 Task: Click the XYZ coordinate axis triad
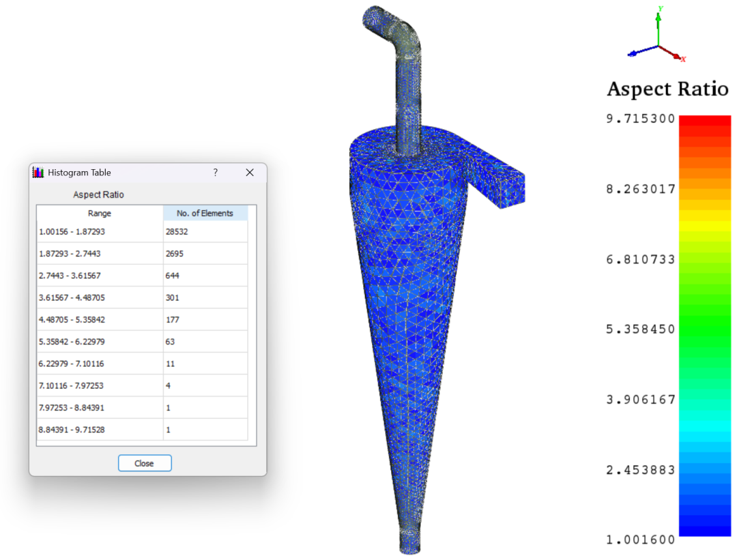pos(658,35)
